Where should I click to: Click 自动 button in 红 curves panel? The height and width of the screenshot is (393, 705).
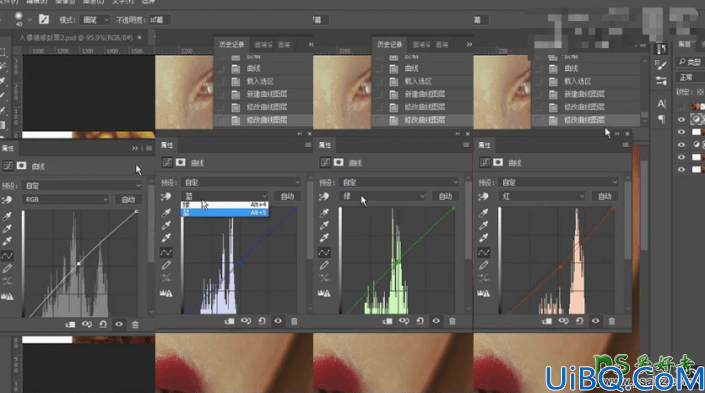tap(605, 196)
